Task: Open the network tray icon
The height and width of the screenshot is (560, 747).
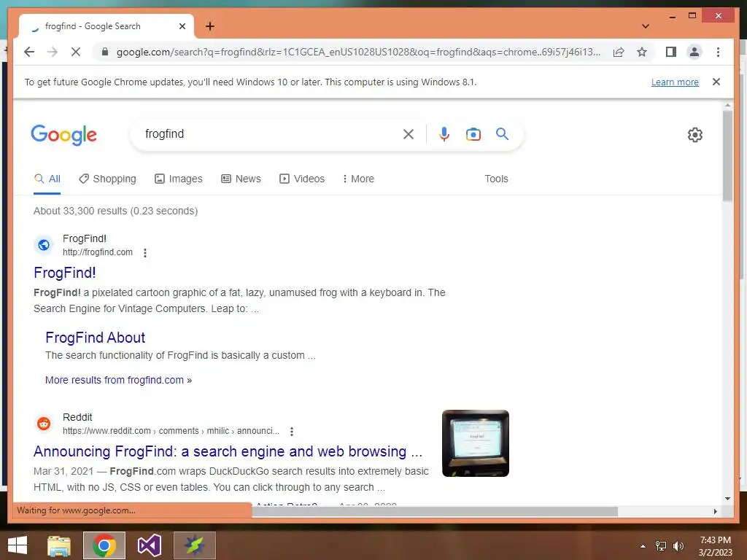Action: (661, 546)
